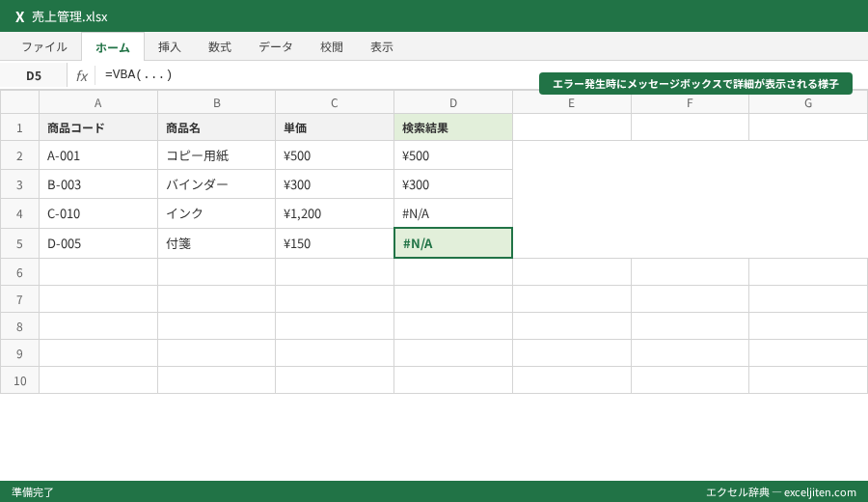Click the 売上管理.xlsx title text
The image size is (868, 502).
[69, 17]
